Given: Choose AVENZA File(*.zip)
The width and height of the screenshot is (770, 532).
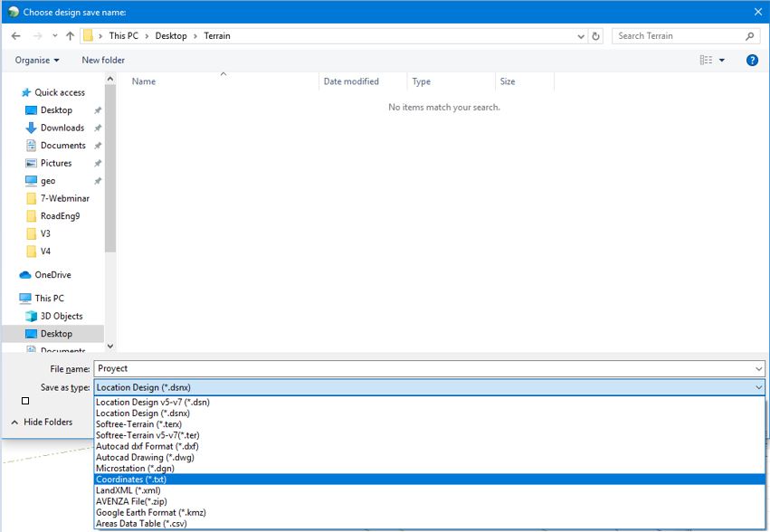Looking at the screenshot, I should point(429,501).
